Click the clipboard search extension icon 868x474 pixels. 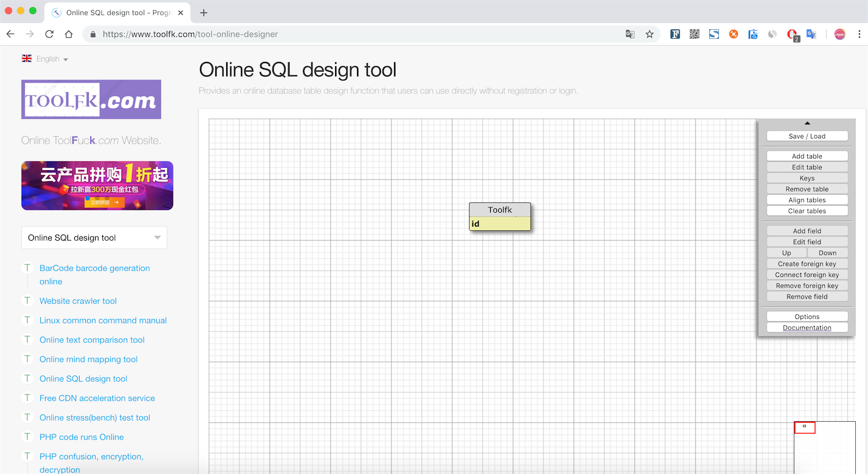point(752,34)
